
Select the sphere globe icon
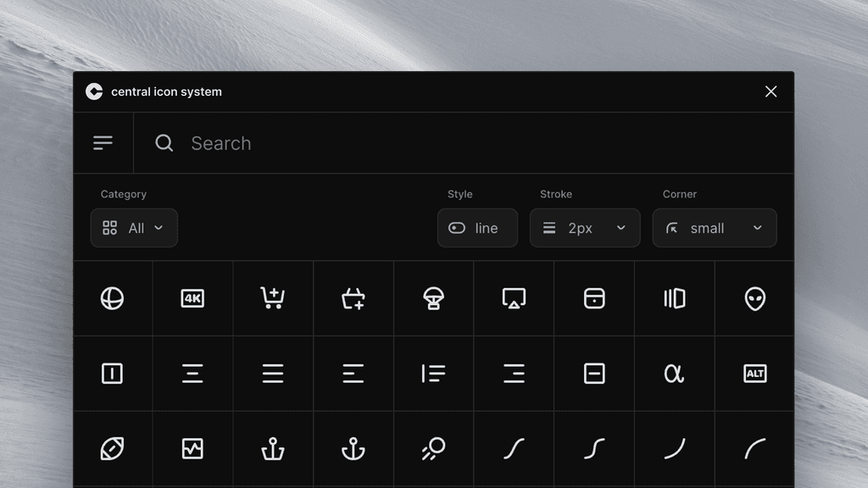112,298
